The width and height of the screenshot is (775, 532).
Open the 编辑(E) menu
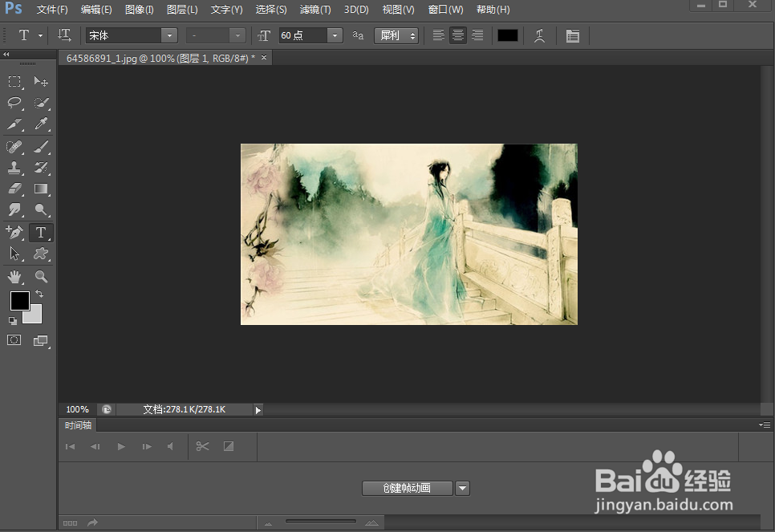96,10
